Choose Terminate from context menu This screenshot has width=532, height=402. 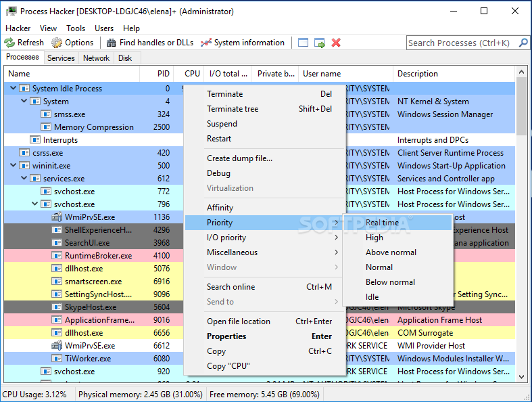coord(265,94)
